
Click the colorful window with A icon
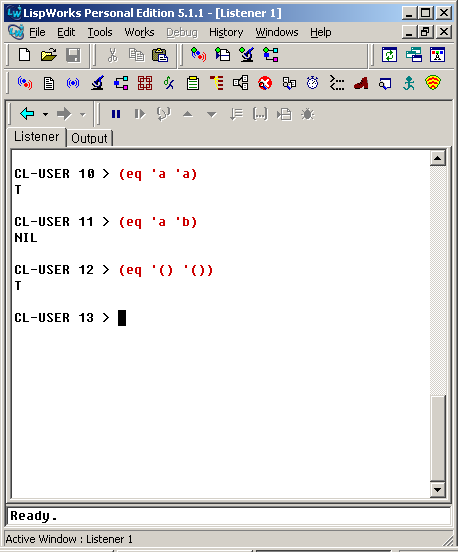click(437, 55)
